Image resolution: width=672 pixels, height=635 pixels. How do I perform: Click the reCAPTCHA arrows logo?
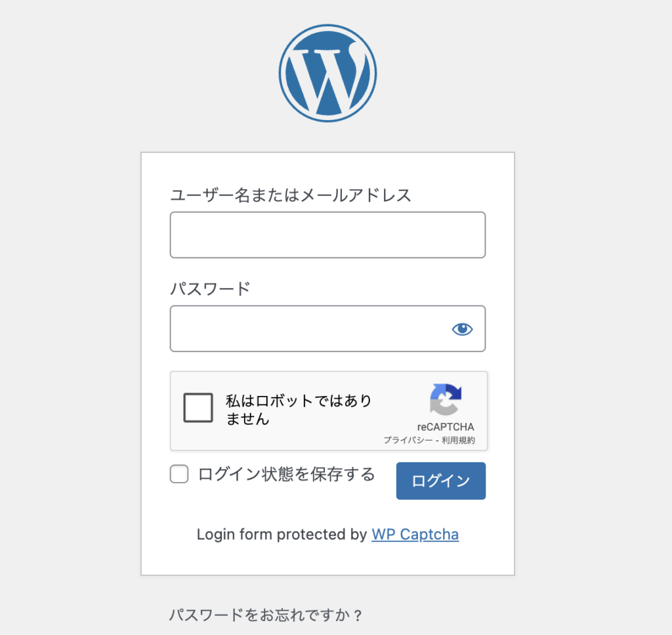(446, 399)
